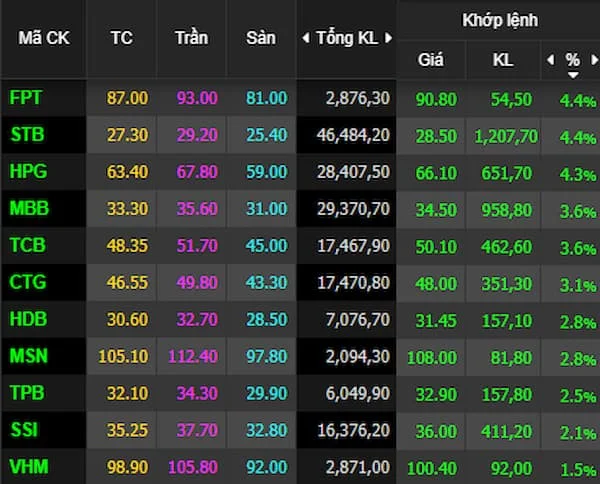Click the Khớp lệnh group header
Screen dimensions: 600x484
500,20
